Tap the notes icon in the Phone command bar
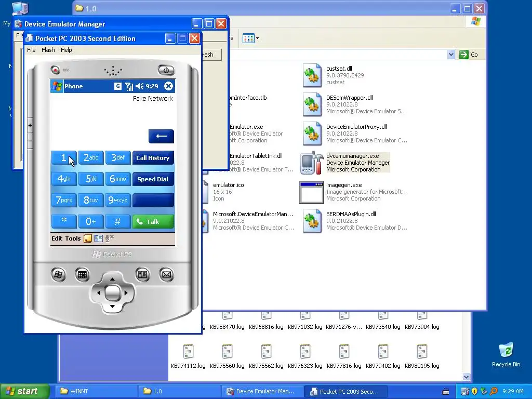The image size is (532, 399). [x=87, y=238]
